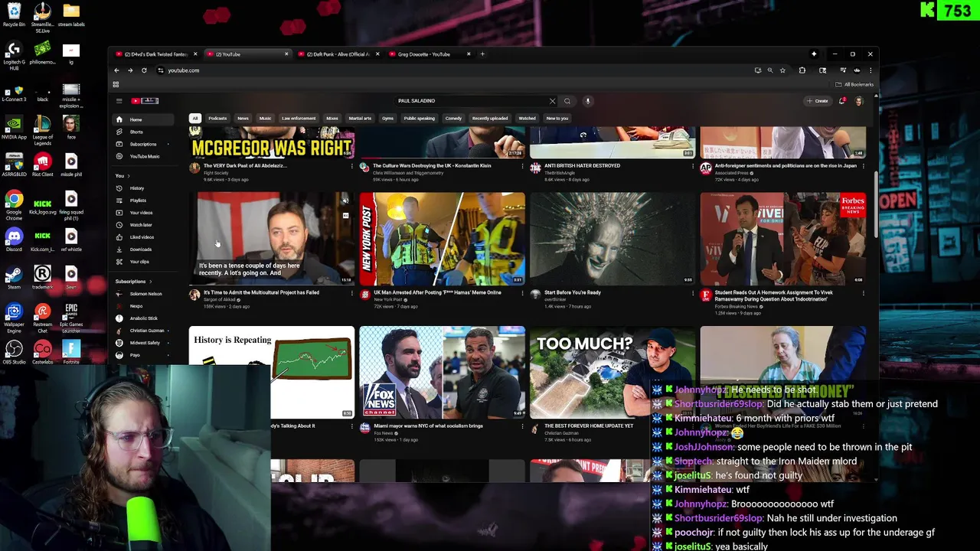Toggle captions on Sargon of Akkad preview
Image resolution: width=980 pixels, height=551 pixels.
[345, 216]
